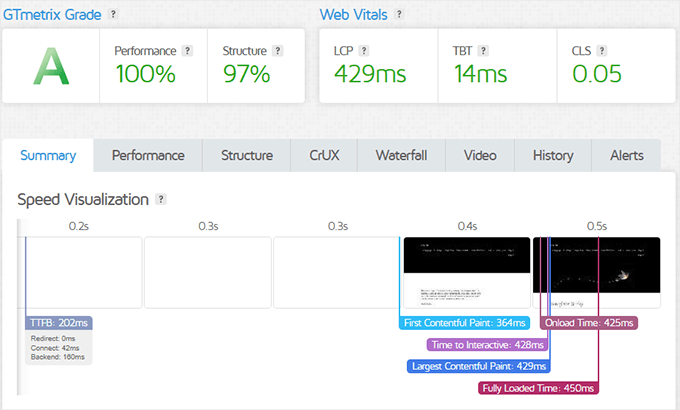
Task: Click the Fully Loaded Time marker label
Action: [x=538, y=387]
